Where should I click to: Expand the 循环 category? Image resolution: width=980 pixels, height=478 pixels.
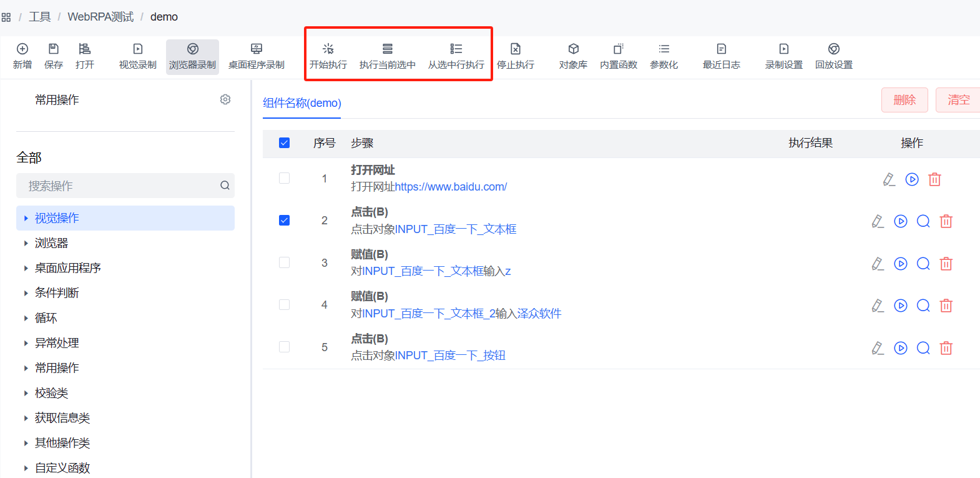46,318
